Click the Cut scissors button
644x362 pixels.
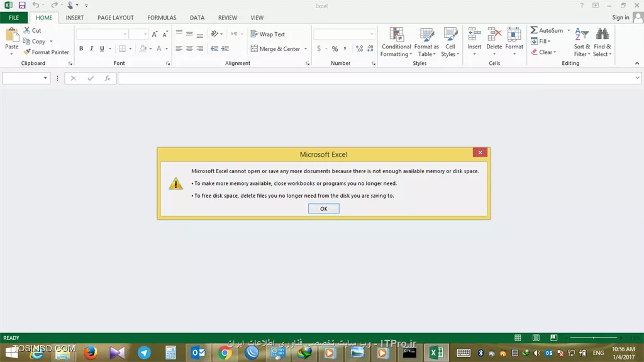click(x=33, y=30)
